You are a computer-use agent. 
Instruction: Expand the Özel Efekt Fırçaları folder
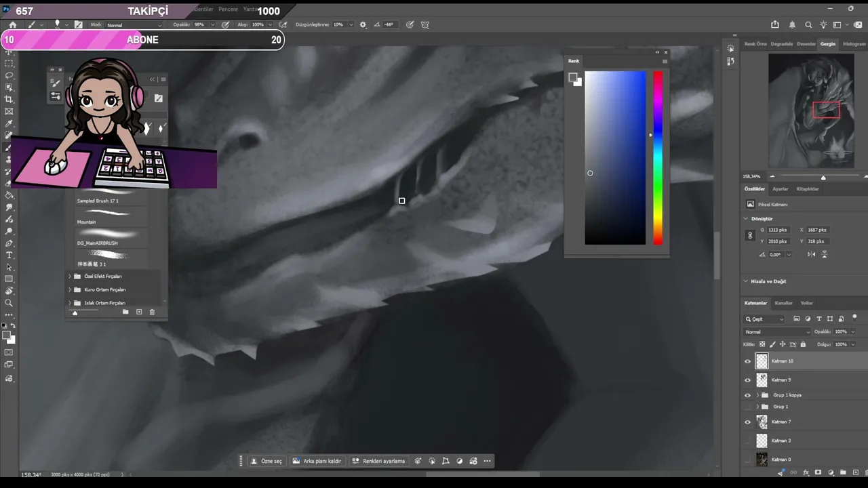click(x=69, y=277)
